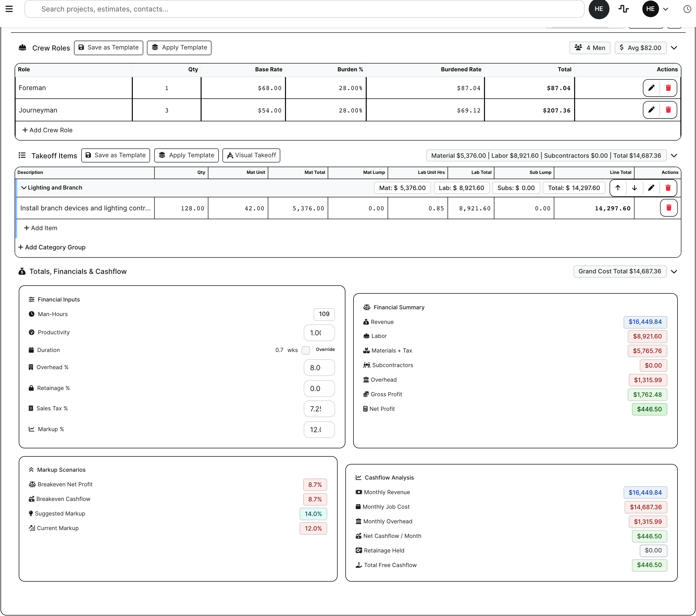This screenshot has width=696, height=616.
Task: Collapse the Lighting and Branch category group
Action: pos(24,187)
